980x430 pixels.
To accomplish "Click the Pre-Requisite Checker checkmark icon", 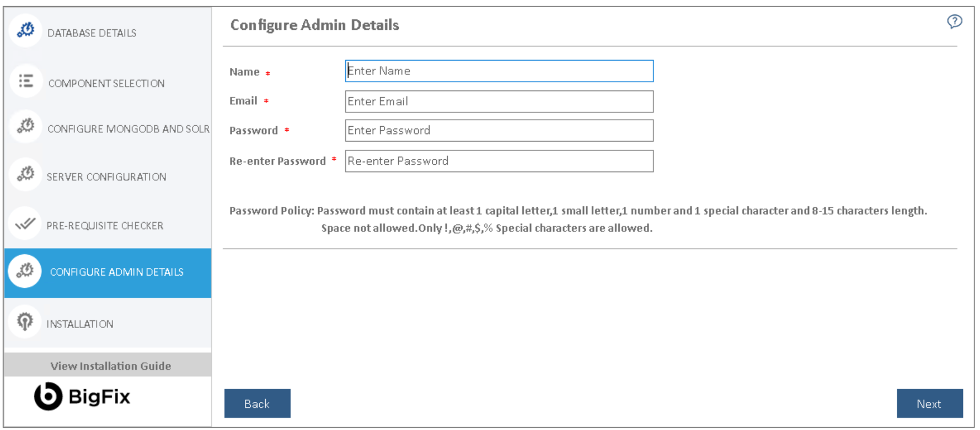I will (x=25, y=223).
